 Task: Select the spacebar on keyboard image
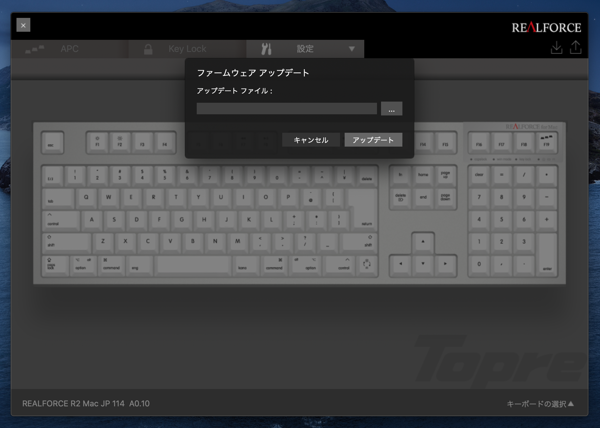[192, 265]
